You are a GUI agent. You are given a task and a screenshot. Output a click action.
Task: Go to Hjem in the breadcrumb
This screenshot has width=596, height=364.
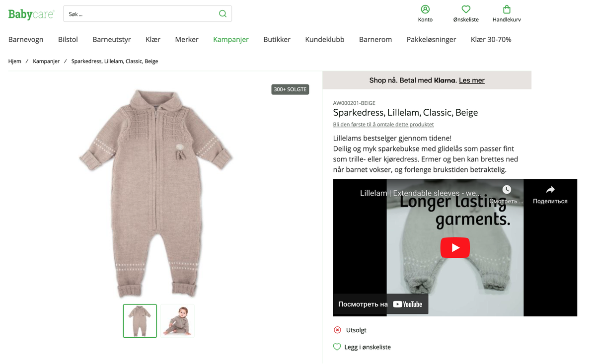tap(15, 61)
